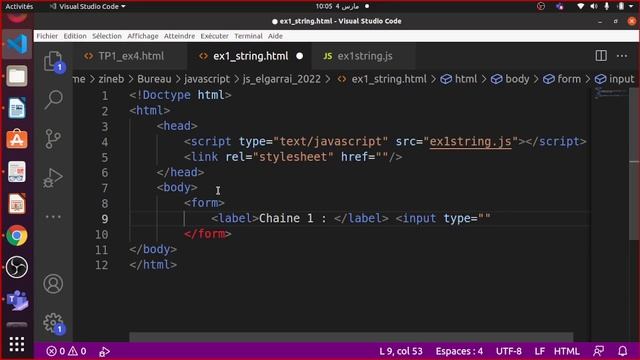Open Microsoft Teams from dock
Viewport: 640px width, 360px height.
coord(17,300)
